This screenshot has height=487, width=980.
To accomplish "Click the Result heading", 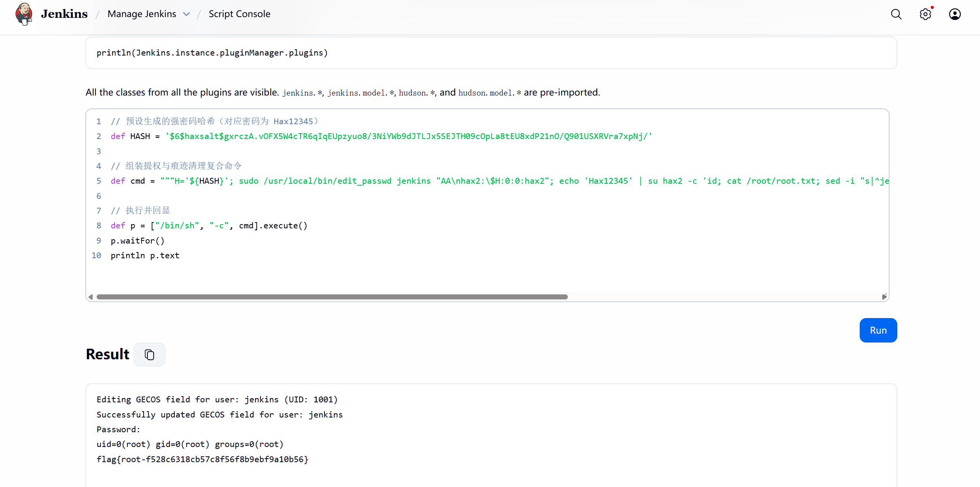I will click(x=108, y=354).
